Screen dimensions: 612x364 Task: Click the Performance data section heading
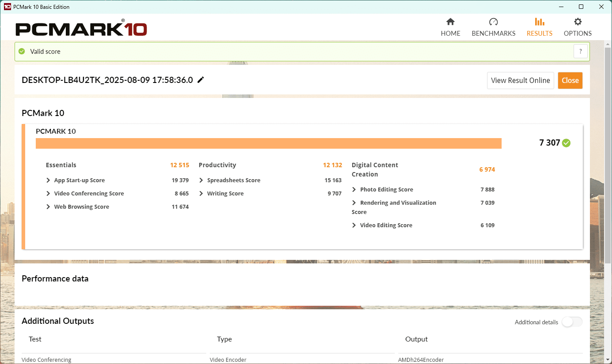pyautogui.click(x=55, y=278)
